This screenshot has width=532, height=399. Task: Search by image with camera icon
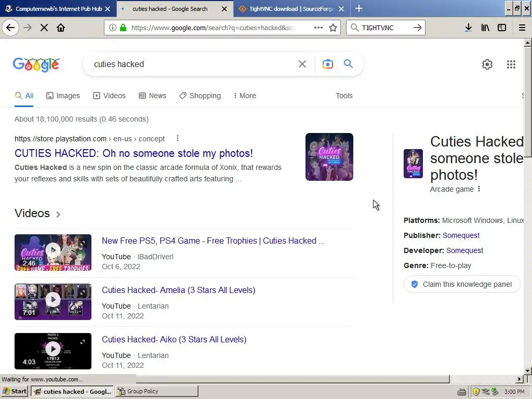[327, 64]
